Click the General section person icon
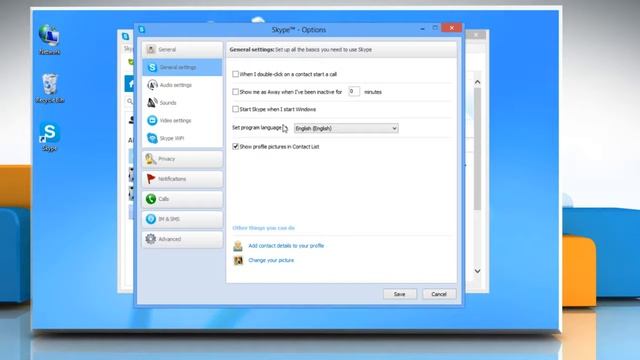 [x=151, y=49]
